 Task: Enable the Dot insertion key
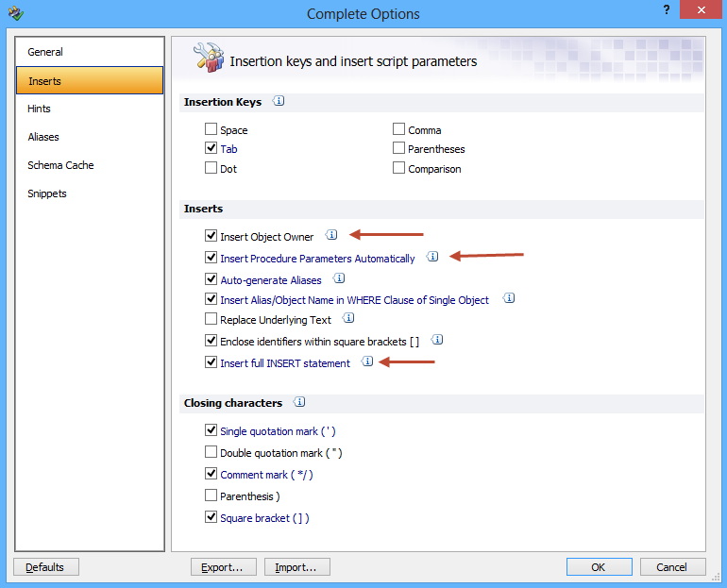(211, 167)
